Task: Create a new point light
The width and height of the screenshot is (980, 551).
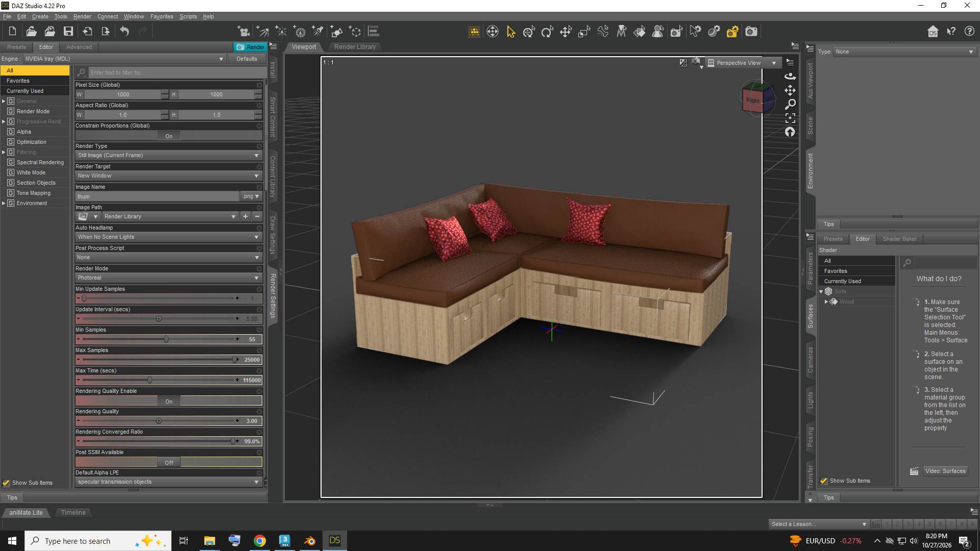Action: 281,32
